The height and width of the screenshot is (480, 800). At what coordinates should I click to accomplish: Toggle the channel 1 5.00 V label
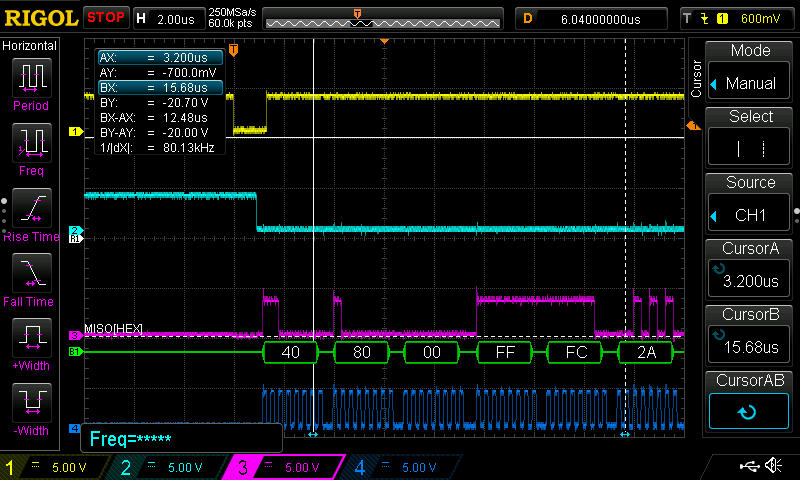(x=69, y=467)
